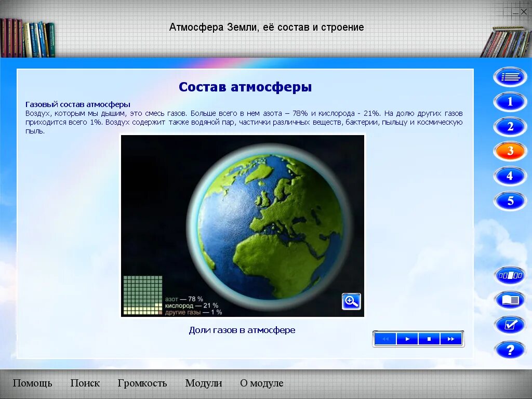
Task: Go to section 2 button
Action: [x=510, y=127]
